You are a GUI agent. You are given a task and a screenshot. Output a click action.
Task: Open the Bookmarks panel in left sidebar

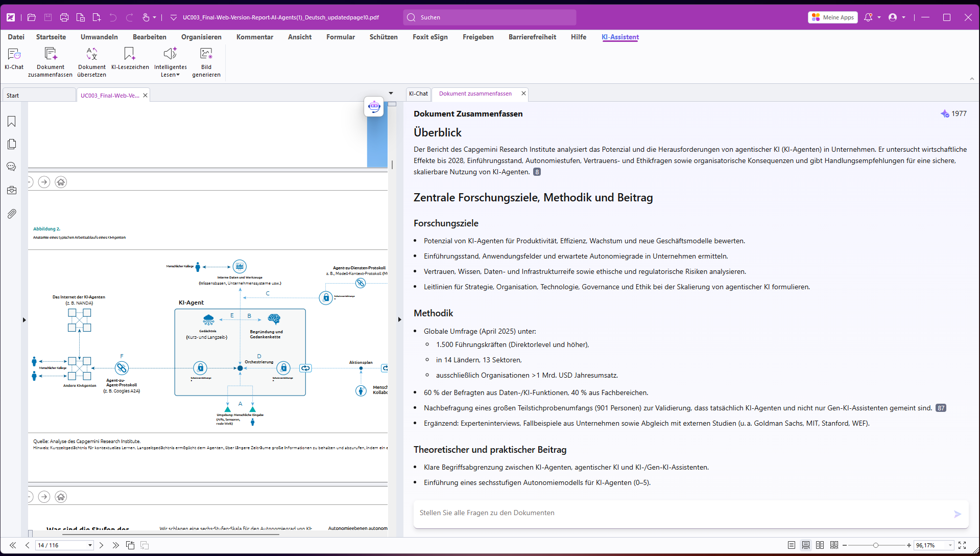tap(12, 122)
